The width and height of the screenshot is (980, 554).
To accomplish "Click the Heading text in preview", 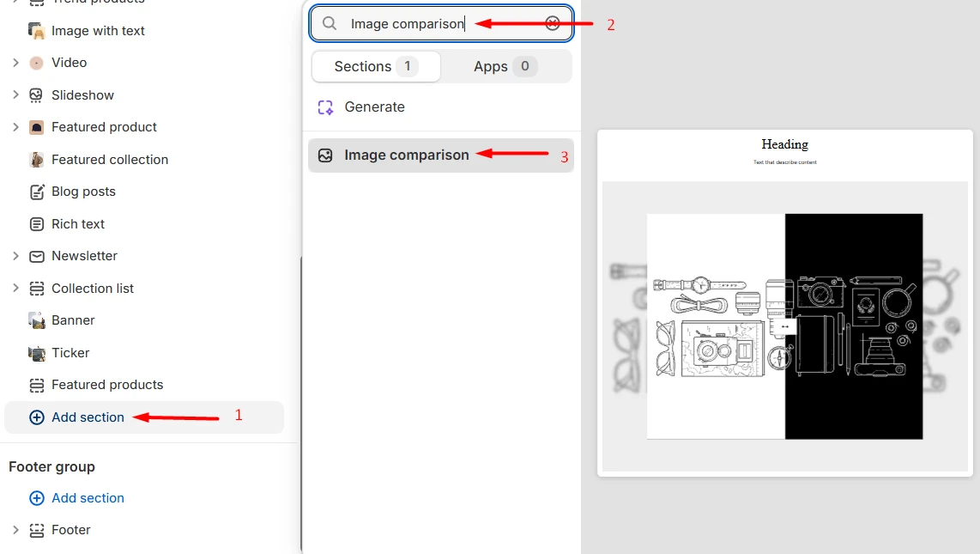I will tap(785, 144).
